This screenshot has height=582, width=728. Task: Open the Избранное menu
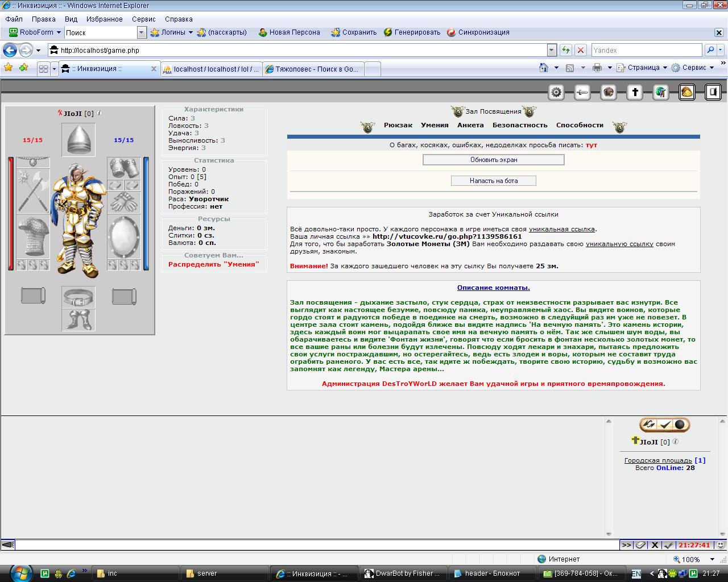pyautogui.click(x=105, y=19)
